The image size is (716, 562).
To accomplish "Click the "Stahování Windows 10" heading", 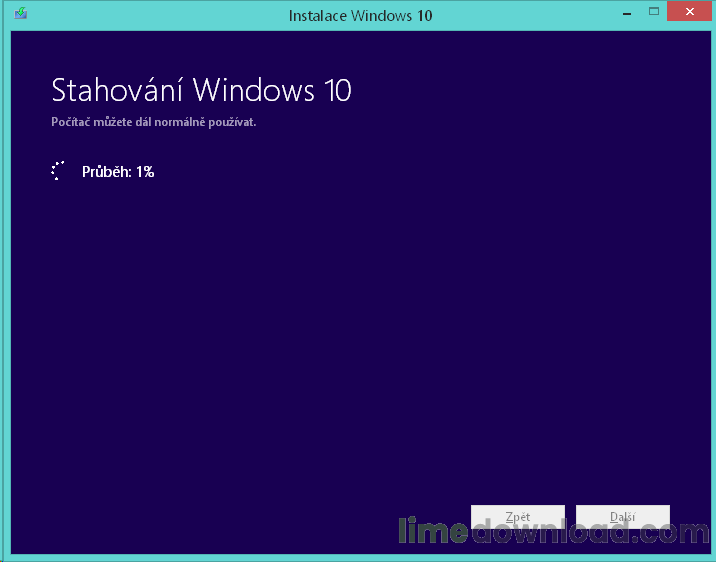I will [x=201, y=90].
